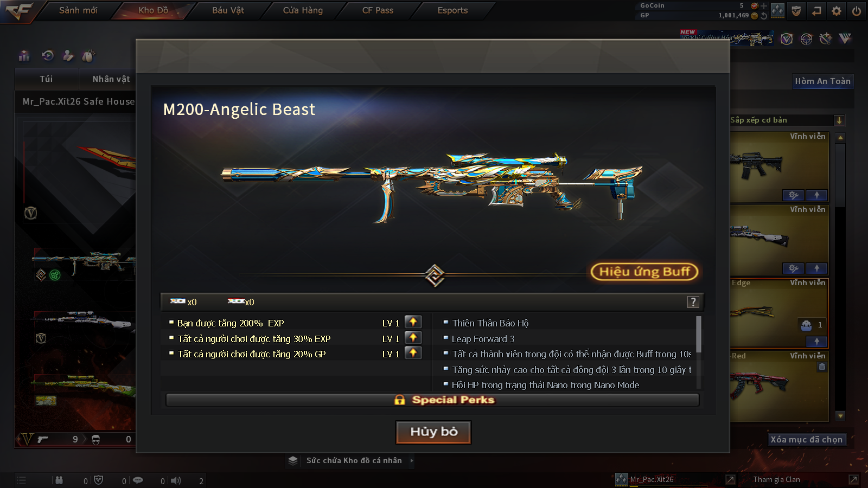Click the Hiệu ứng Buff button

644,272
